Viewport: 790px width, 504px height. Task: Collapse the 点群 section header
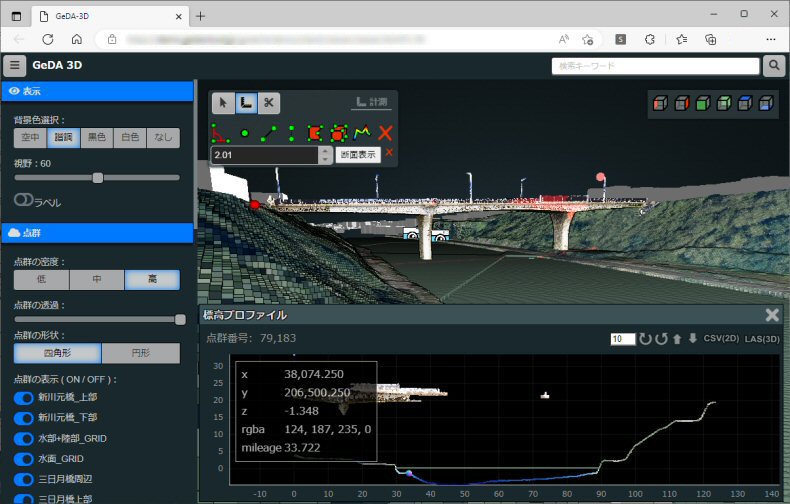tap(96, 232)
